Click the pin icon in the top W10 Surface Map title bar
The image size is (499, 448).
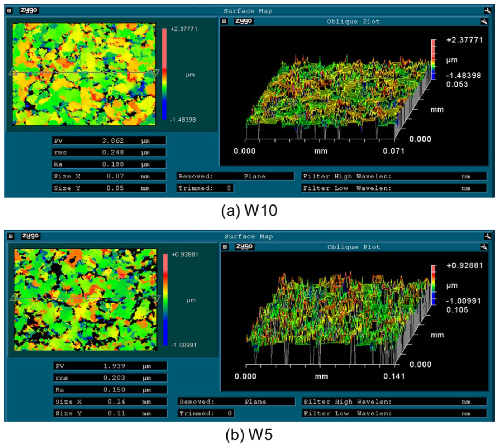(487, 11)
